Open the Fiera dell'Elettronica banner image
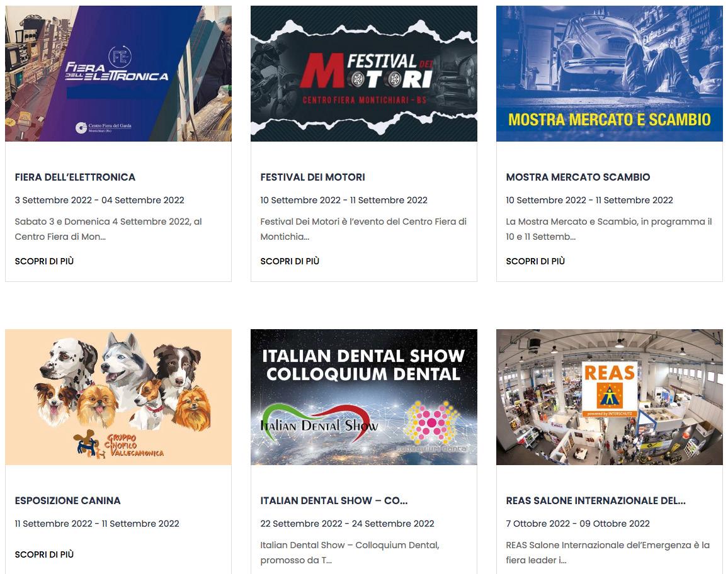The width and height of the screenshot is (728, 574). point(118,73)
